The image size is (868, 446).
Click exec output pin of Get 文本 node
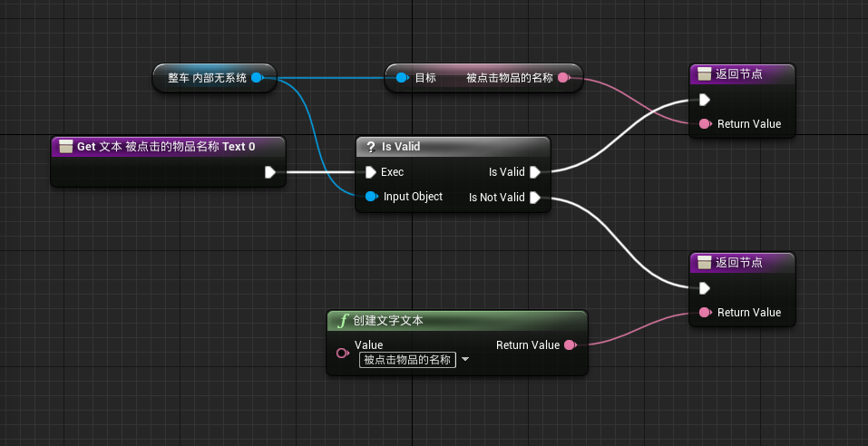pyautogui.click(x=270, y=172)
